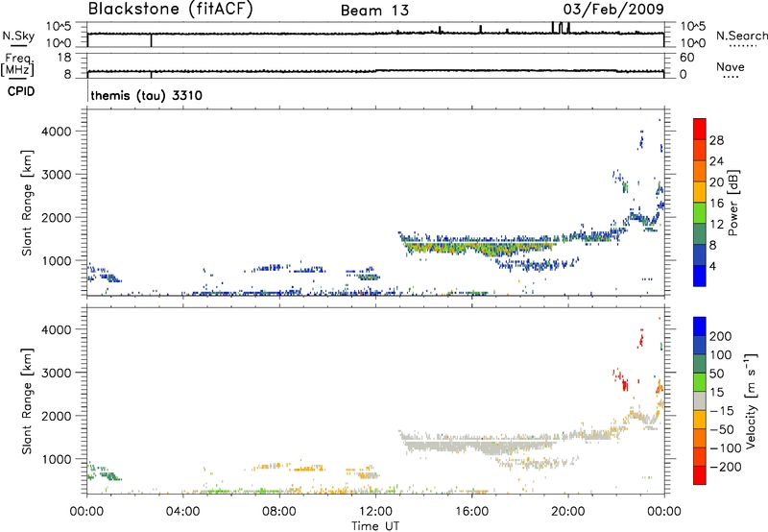
Task: Click the 'N.Search' legend label
Action: [x=741, y=36]
